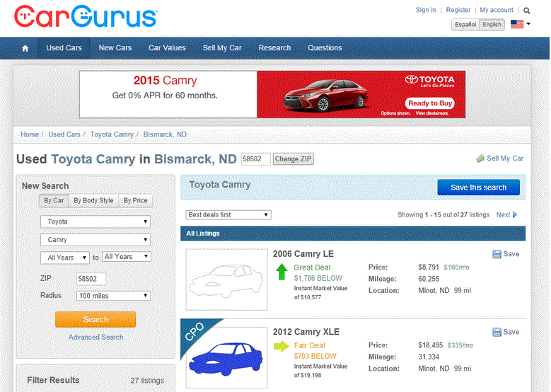This screenshot has width=551, height=392.
Task: Open the 2012 Camry XLE listing title
Action: coord(306,332)
